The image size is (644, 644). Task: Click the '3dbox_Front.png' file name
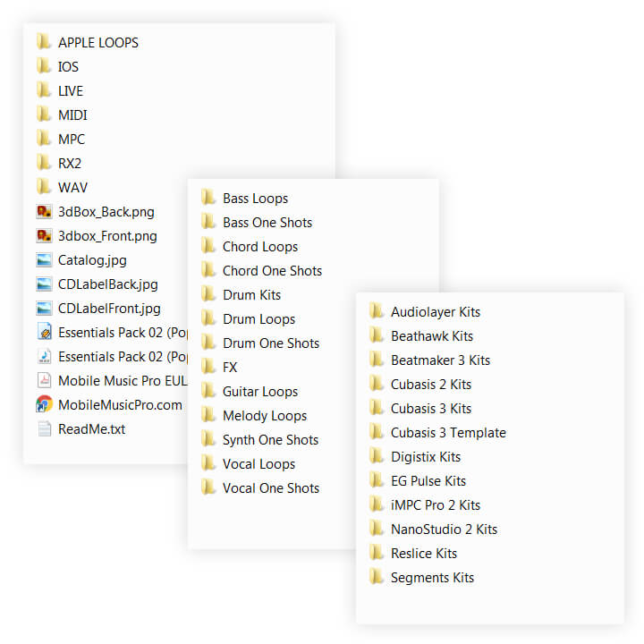(107, 236)
